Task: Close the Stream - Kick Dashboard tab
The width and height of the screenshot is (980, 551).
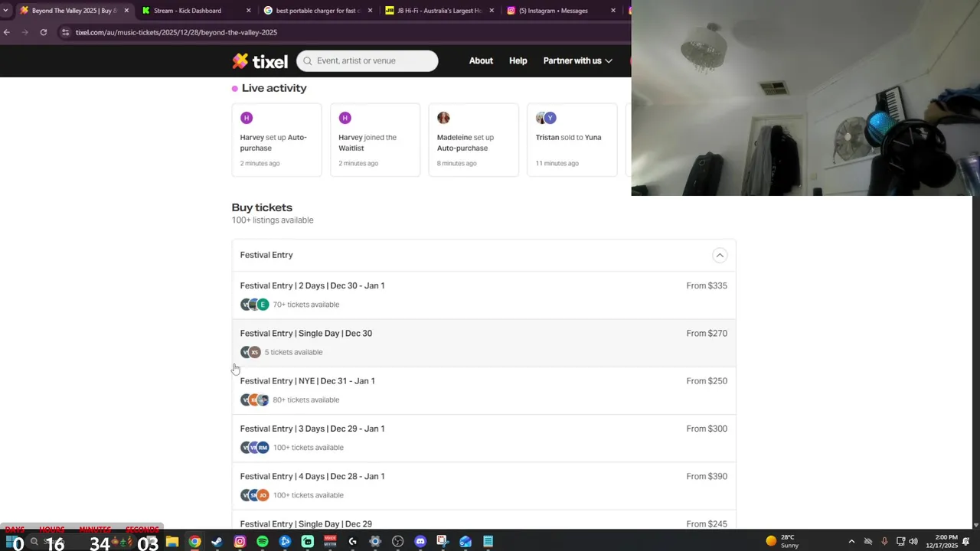Action: [248, 11]
